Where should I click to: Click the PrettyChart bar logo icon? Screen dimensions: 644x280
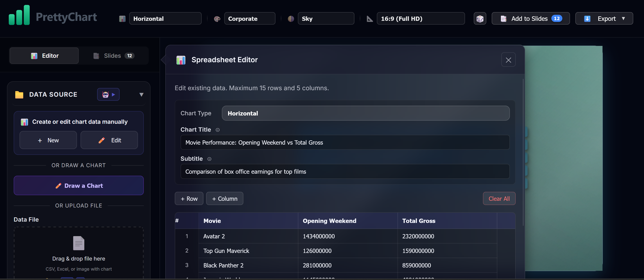coord(19,15)
